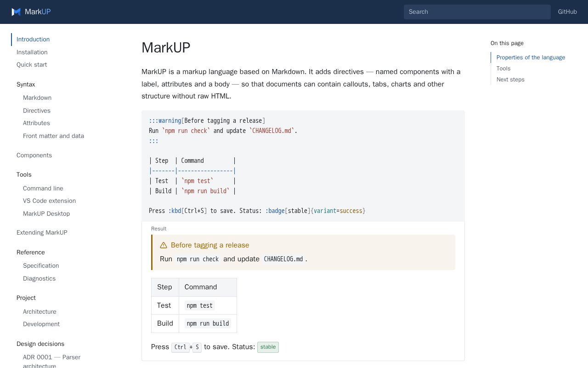Navigate to the Attributes page
The image size is (588, 368).
click(36, 123)
